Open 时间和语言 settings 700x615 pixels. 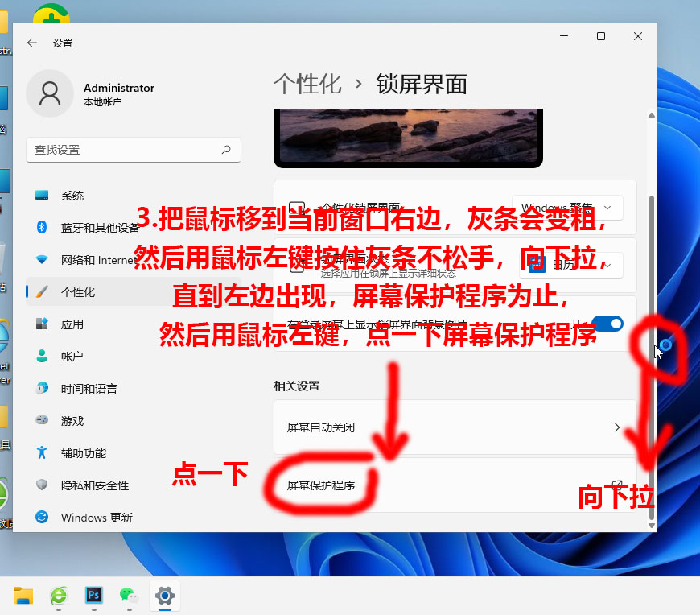click(85, 388)
